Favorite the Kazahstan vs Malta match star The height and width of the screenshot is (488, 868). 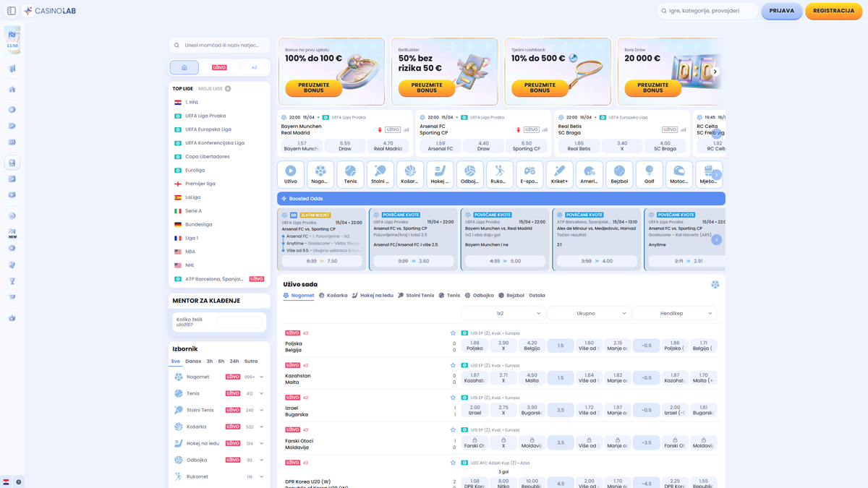tap(453, 365)
